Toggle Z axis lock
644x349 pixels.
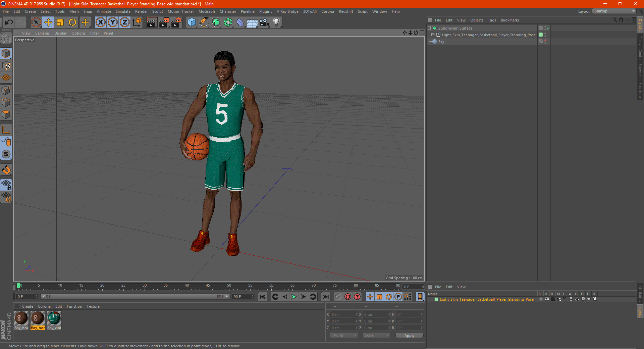pos(125,22)
